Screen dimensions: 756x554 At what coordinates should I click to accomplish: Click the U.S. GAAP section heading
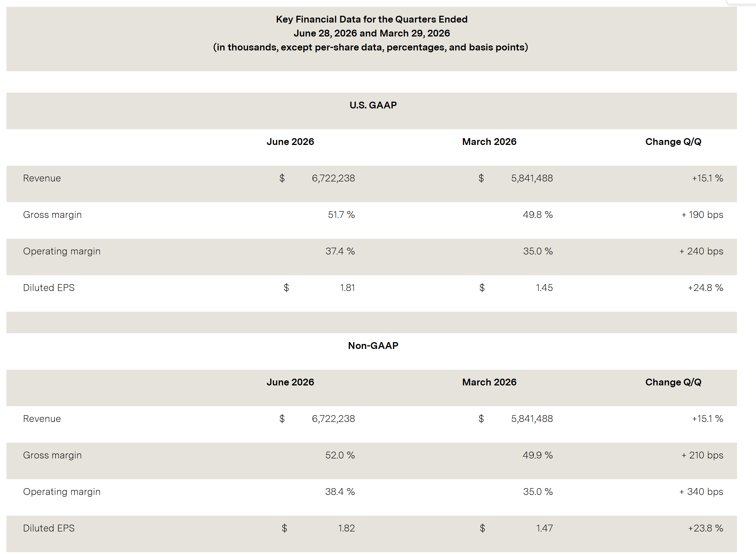[373, 105]
